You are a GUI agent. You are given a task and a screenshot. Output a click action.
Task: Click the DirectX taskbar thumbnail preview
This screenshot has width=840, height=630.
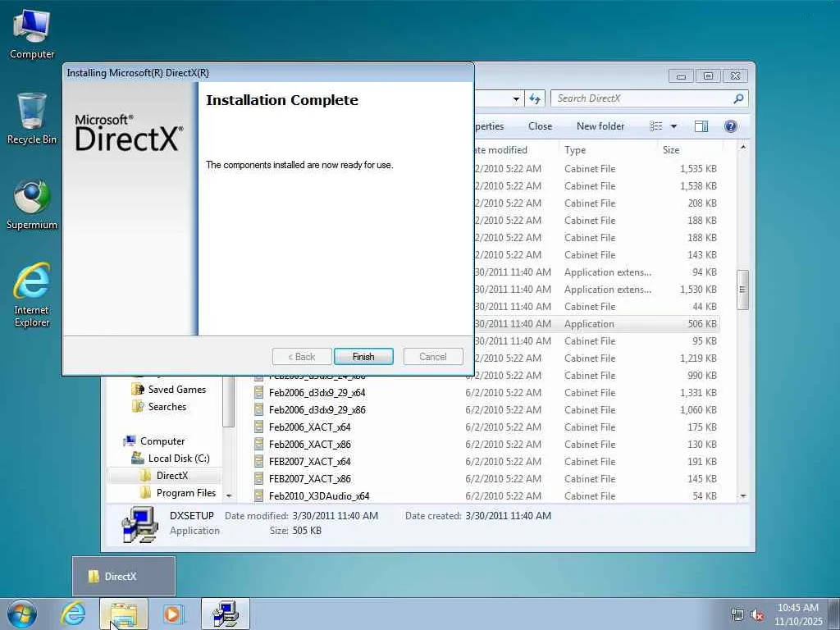tap(124, 577)
